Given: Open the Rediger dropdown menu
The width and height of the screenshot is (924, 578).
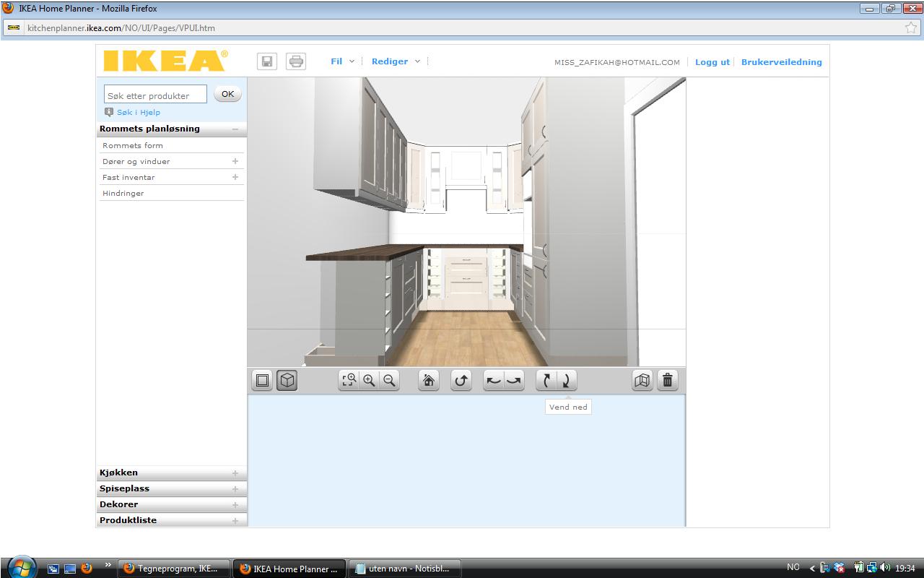Looking at the screenshot, I should (x=395, y=61).
